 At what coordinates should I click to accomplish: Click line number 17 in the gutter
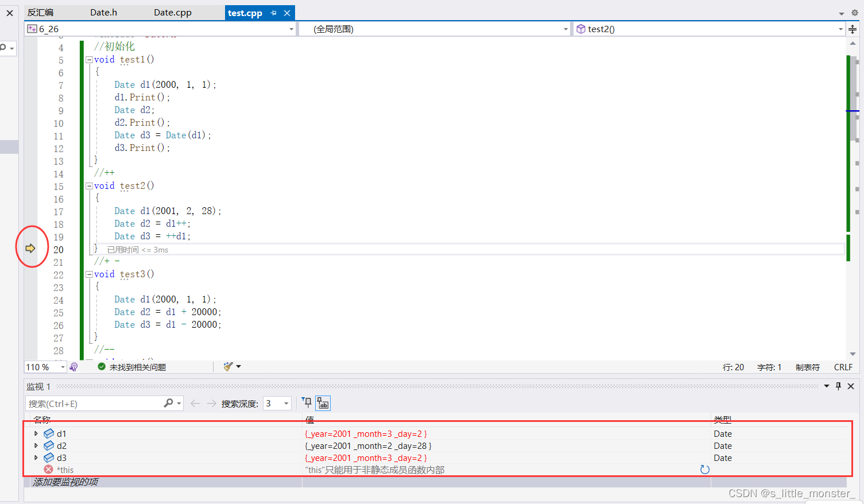point(59,212)
